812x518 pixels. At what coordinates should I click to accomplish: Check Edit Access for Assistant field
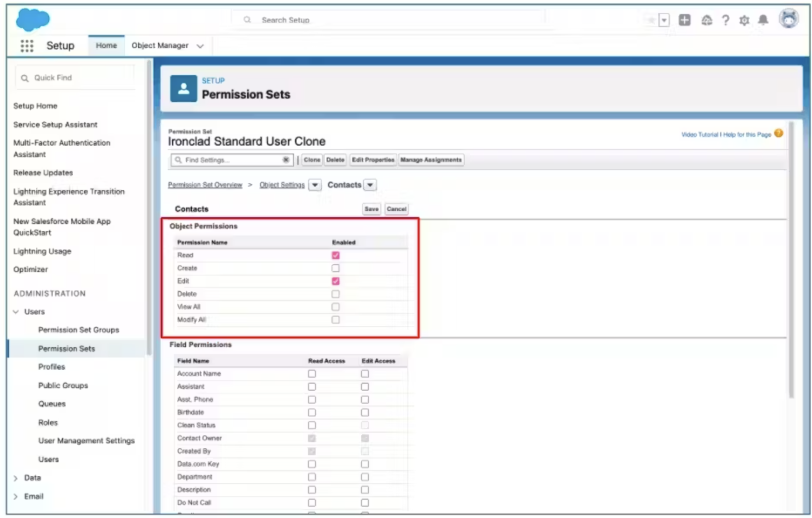coord(365,387)
